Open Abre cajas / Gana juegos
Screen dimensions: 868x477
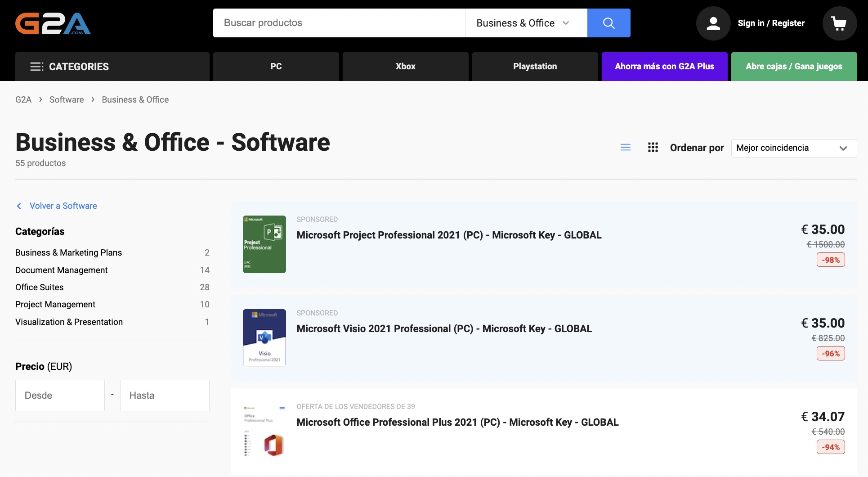pos(794,67)
